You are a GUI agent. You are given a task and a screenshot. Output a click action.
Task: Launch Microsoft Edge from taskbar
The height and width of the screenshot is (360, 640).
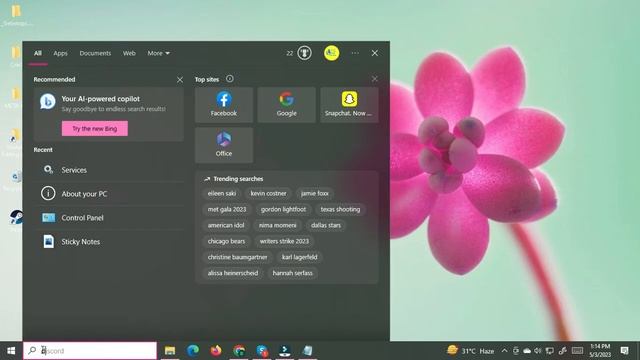[x=193, y=351]
